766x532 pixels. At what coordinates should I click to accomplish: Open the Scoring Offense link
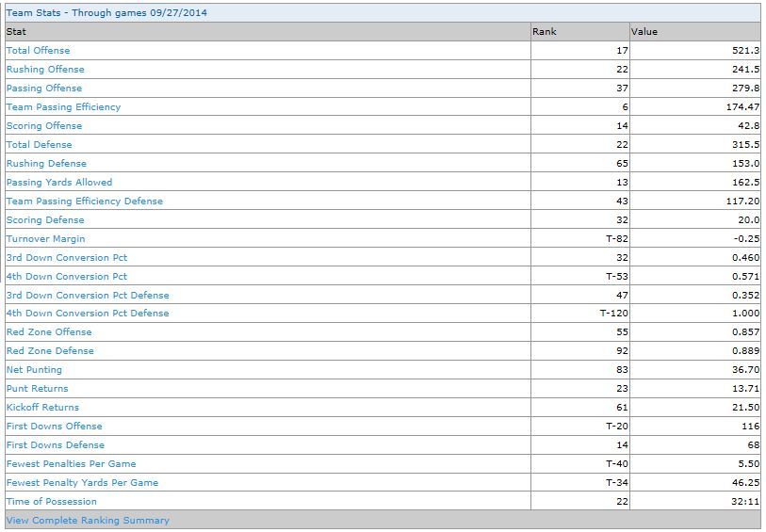coord(44,125)
